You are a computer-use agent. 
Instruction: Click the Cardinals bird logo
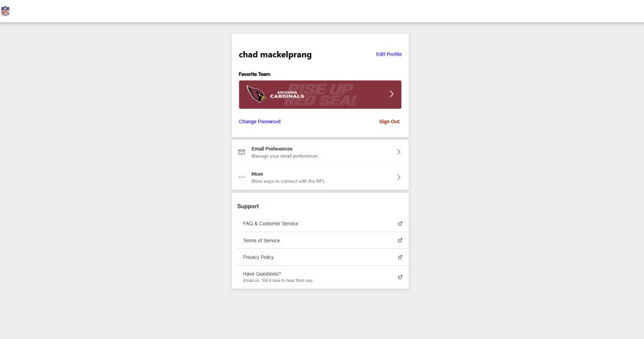pos(256,94)
